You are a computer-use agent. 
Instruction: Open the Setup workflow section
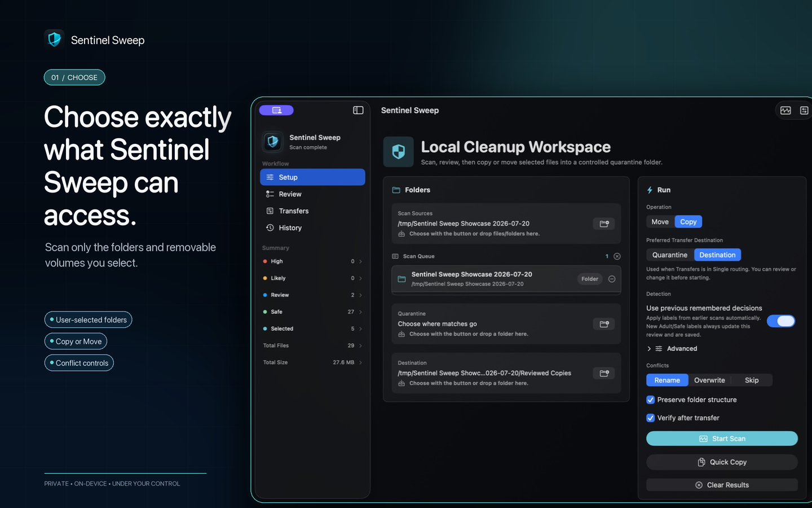(x=312, y=177)
